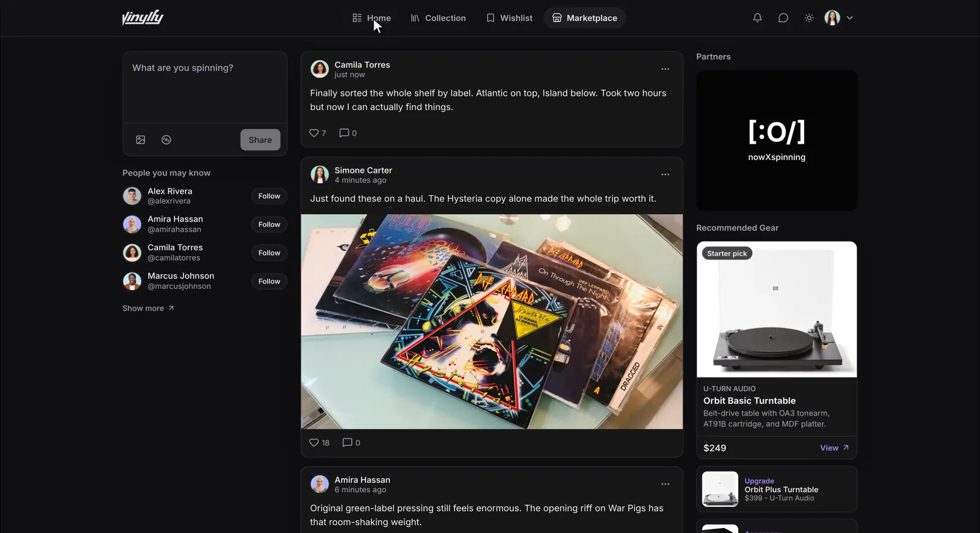980x533 pixels.
Task: Click the Share button
Action: [x=260, y=140]
